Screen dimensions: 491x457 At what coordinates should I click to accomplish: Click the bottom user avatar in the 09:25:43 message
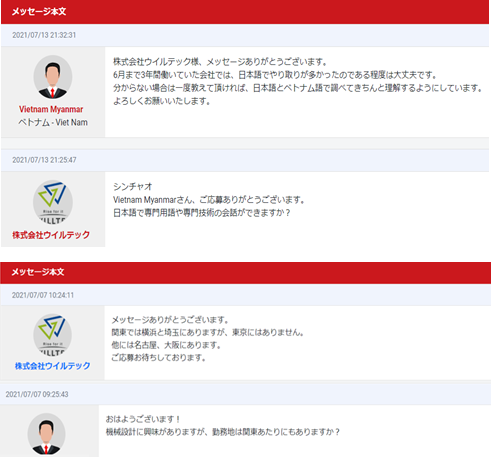pyautogui.click(x=46, y=434)
